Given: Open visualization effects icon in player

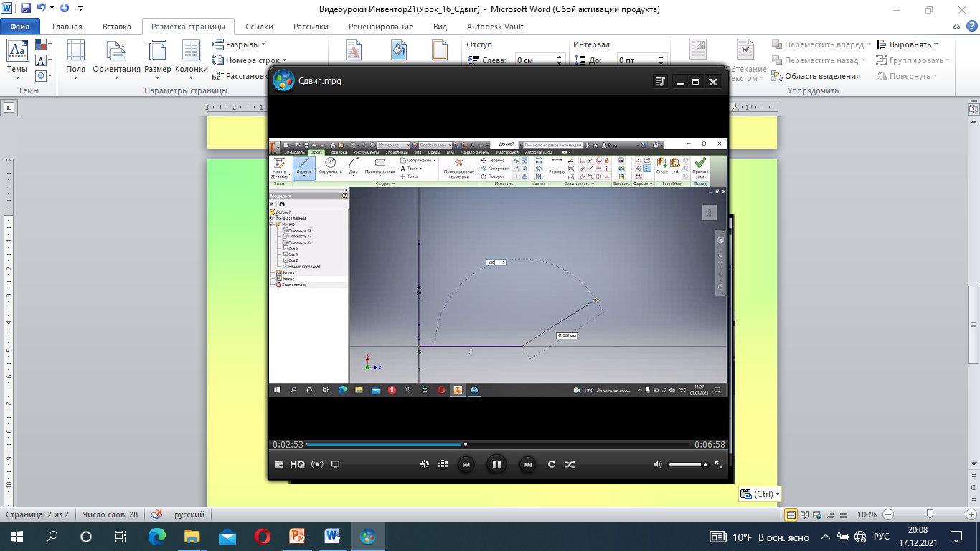Looking at the screenshot, I should (x=425, y=464).
